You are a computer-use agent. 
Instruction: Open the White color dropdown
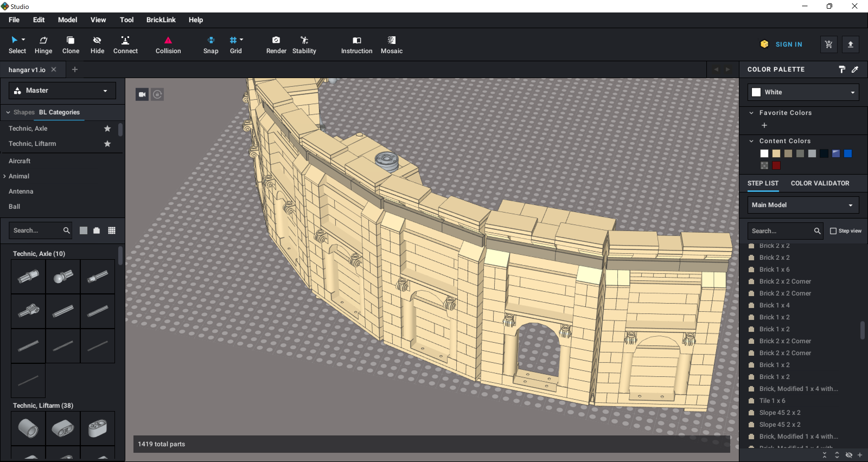point(803,92)
